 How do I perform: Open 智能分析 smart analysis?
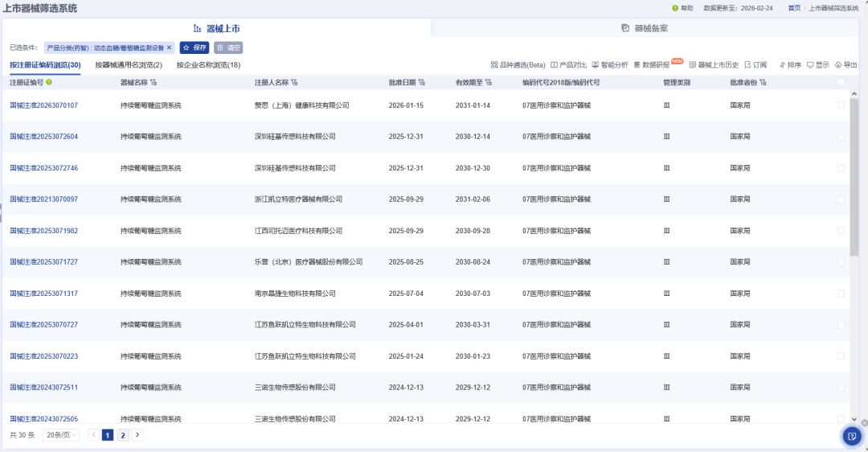610,65
